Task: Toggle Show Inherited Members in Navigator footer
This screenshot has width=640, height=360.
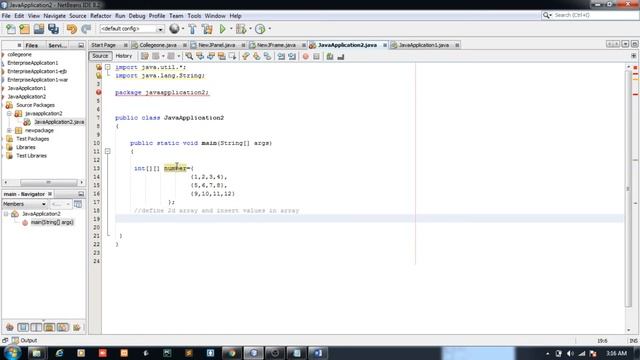Action: coord(10,327)
